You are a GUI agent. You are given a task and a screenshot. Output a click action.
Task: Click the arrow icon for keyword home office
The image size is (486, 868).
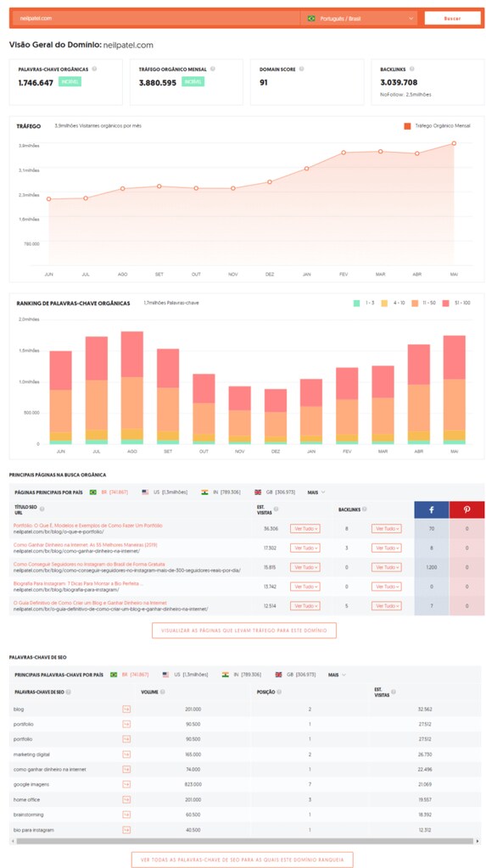point(126,800)
